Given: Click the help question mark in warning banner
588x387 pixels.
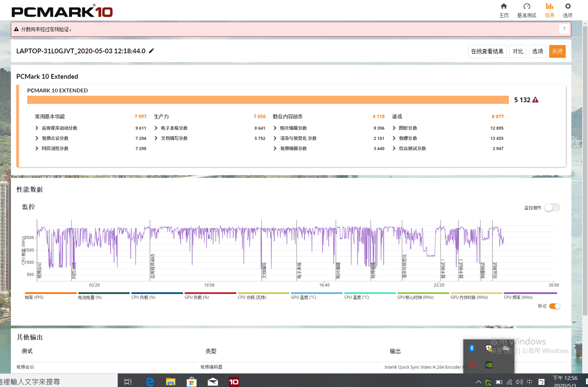Looking at the screenshot, I should [x=564, y=29].
